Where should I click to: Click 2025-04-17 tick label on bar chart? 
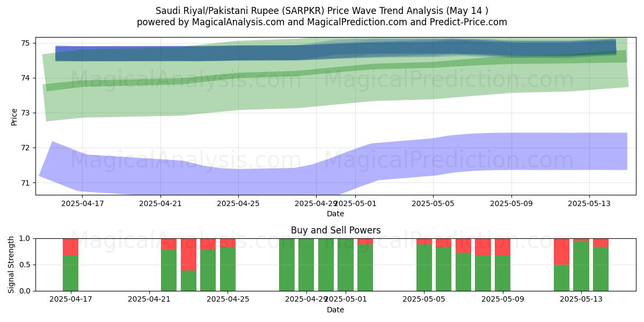click(x=71, y=299)
